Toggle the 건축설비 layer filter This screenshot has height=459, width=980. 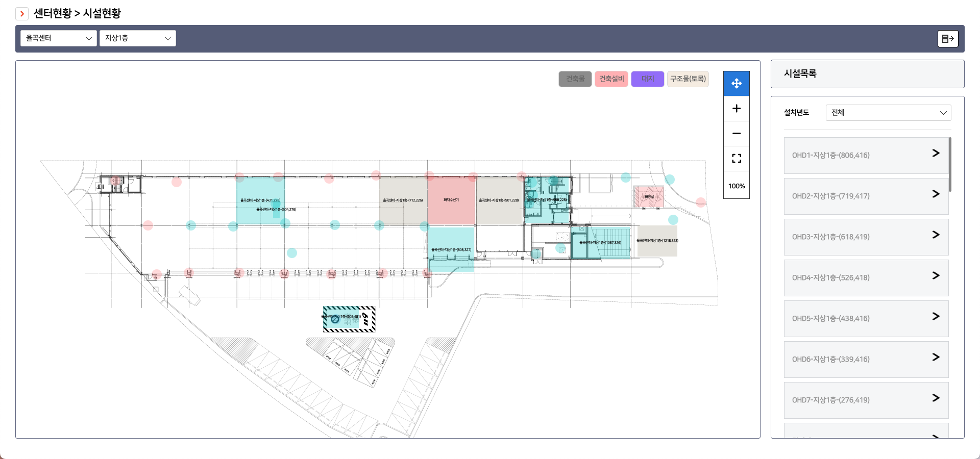[x=611, y=79]
